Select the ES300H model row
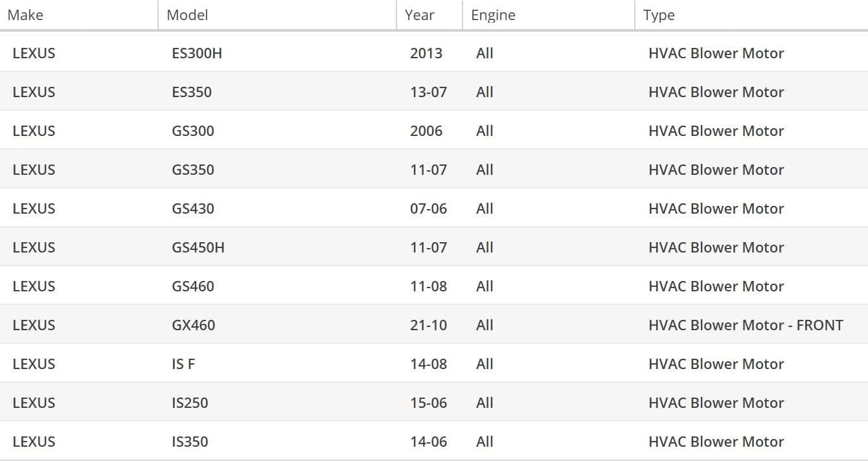Viewport: 868px width, 461px height. pos(197,53)
